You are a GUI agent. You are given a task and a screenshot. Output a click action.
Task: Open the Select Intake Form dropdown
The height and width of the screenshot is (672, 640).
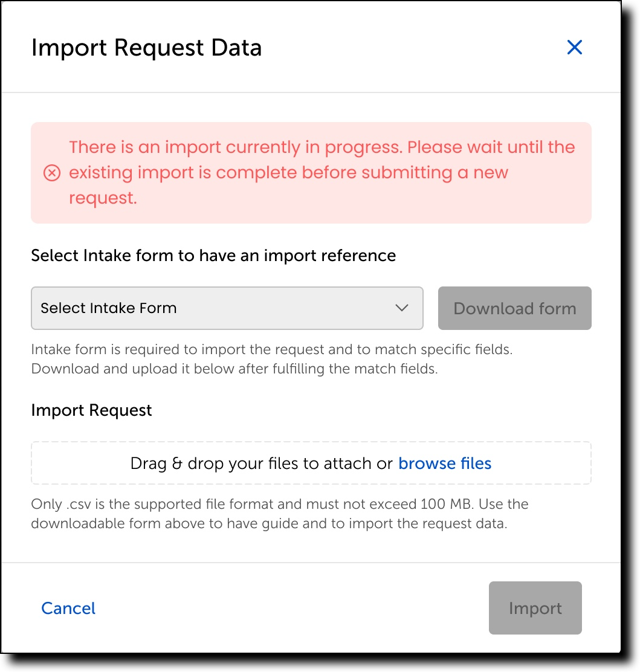[x=227, y=308]
